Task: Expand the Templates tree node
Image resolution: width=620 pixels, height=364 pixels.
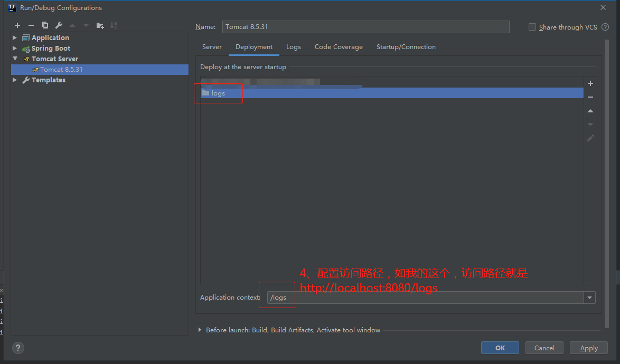Action: coord(15,80)
